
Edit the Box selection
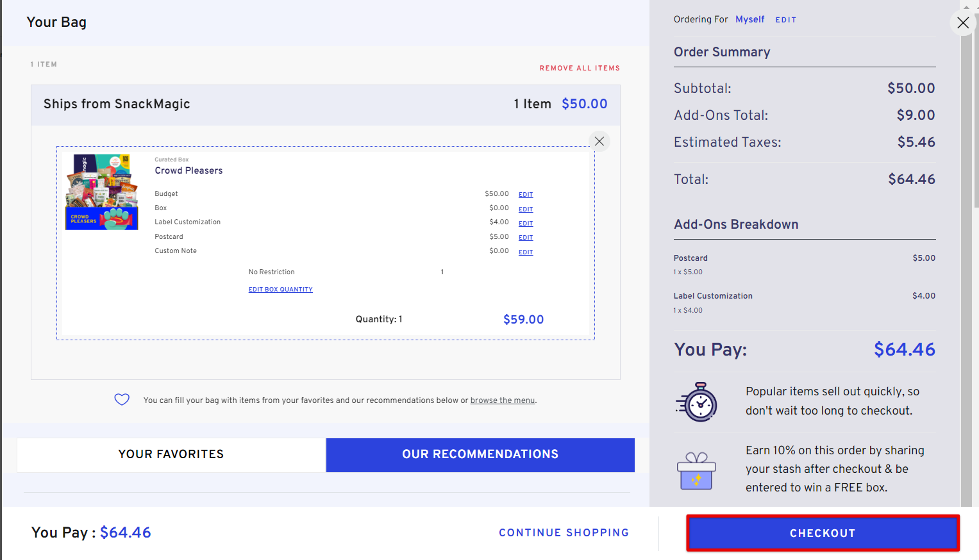coord(526,210)
